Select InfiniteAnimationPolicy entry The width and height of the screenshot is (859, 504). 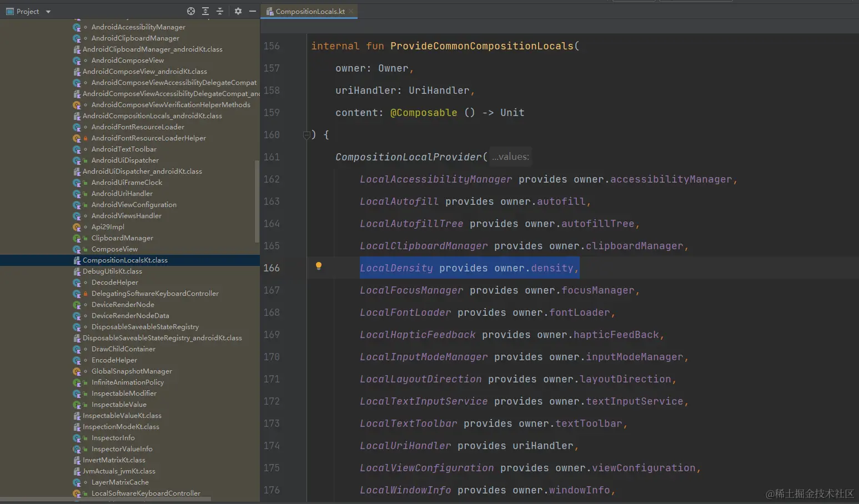128,382
